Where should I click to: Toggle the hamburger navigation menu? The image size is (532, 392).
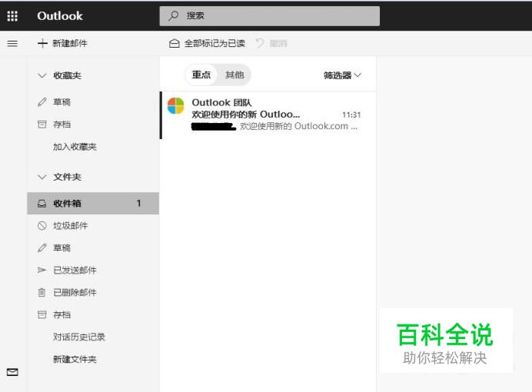[12, 43]
